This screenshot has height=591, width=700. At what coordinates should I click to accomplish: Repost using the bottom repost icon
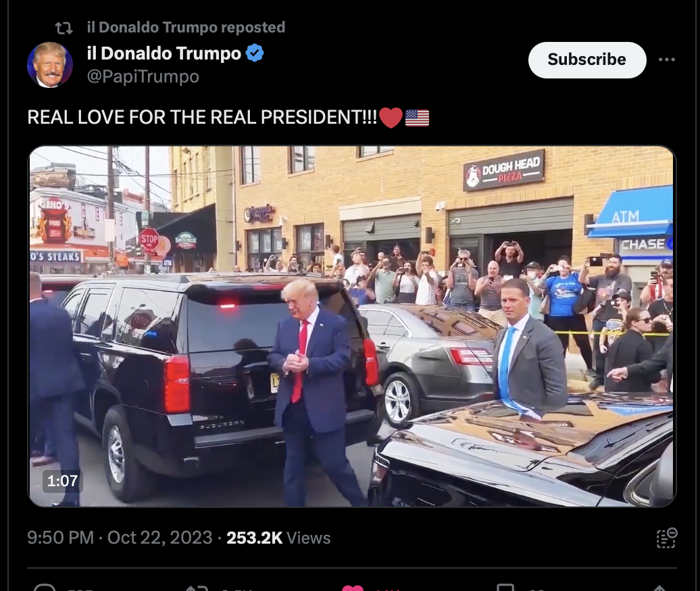pos(197,588)
